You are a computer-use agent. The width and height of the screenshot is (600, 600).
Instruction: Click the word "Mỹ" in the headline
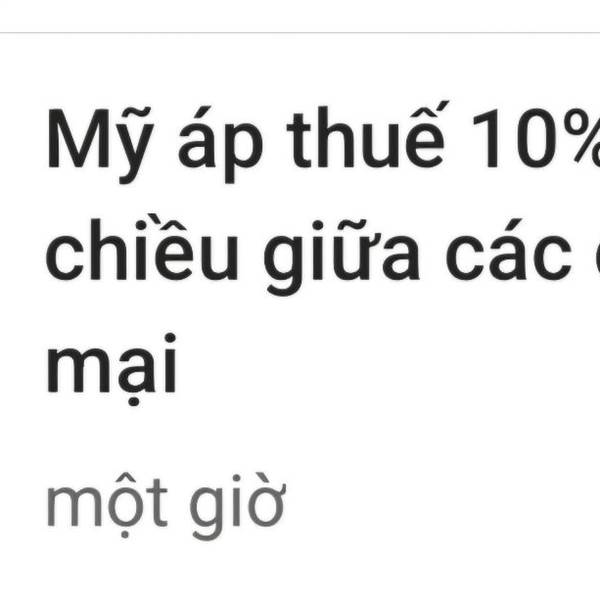100,143
